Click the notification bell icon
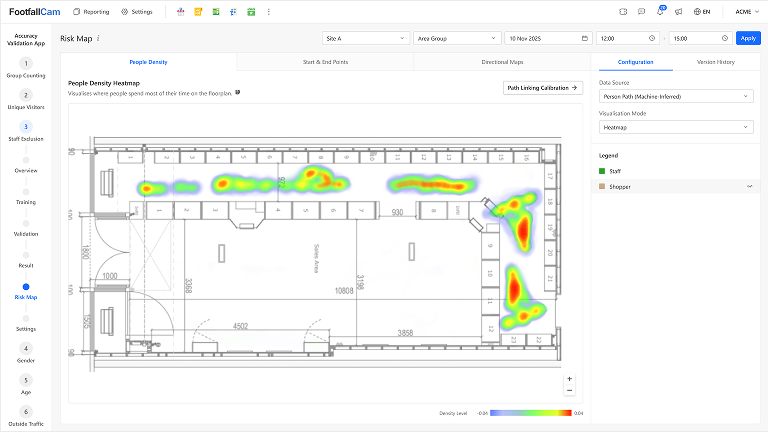 point(659,12)
